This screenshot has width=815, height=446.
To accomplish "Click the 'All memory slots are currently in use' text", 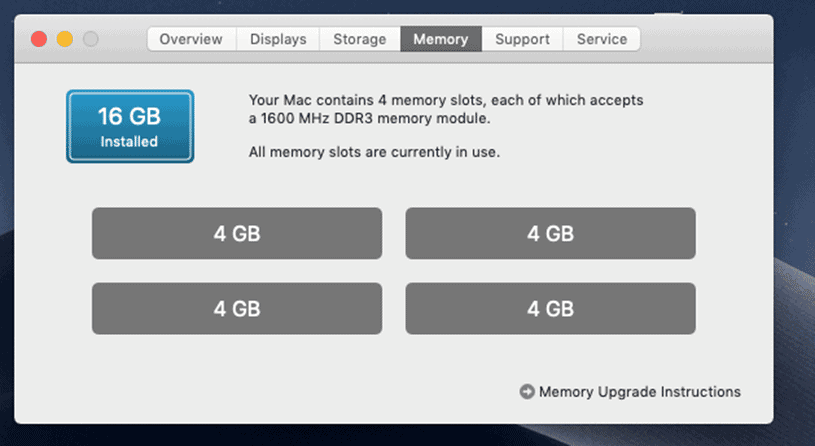I will click(x=374, y=152).
